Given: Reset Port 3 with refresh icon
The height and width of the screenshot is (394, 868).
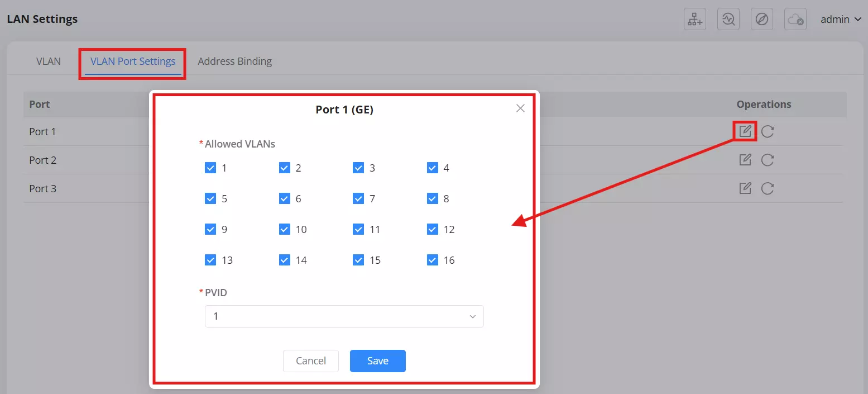Looking at the screenshot, I should tap(768, 188).
